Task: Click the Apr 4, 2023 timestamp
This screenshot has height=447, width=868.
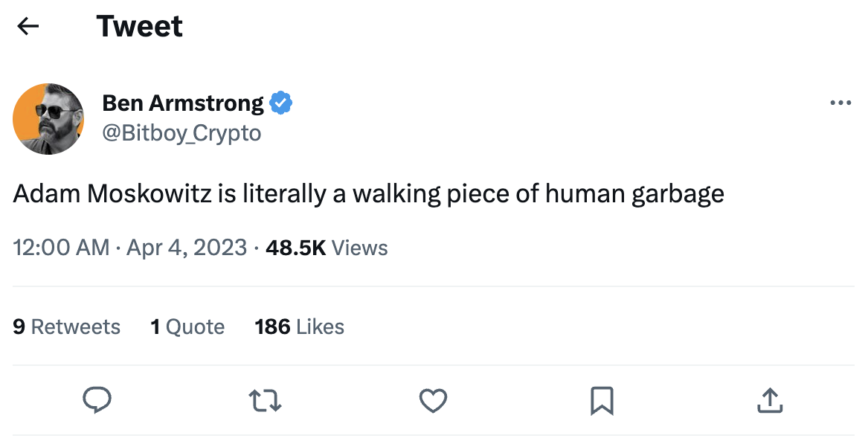Action: (x=186, y=247)
